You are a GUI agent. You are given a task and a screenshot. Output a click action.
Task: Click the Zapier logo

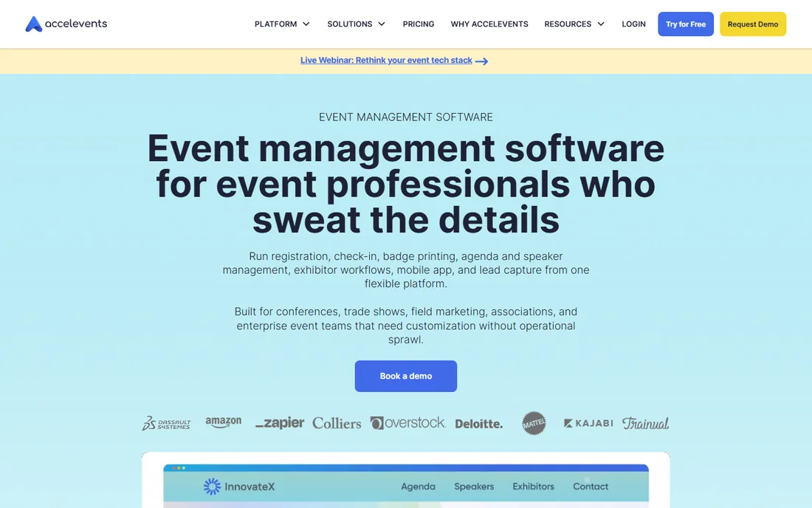(280, 423)
